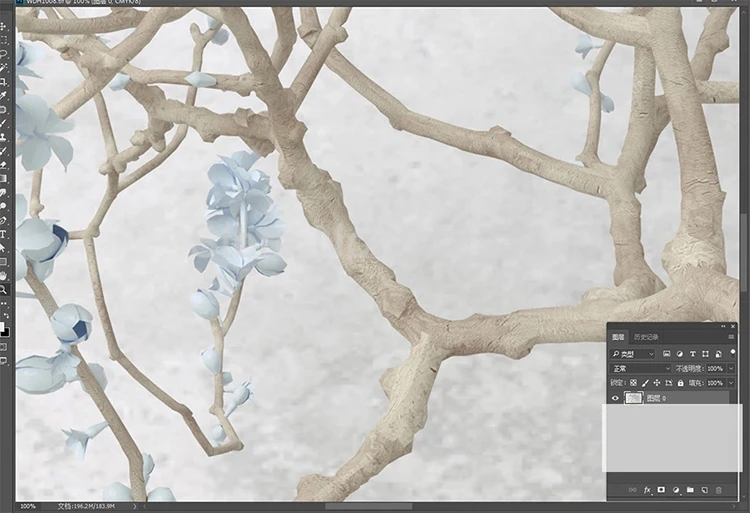Select the Crop tool
The image size is (750, 523).
(x=3, y=82)
